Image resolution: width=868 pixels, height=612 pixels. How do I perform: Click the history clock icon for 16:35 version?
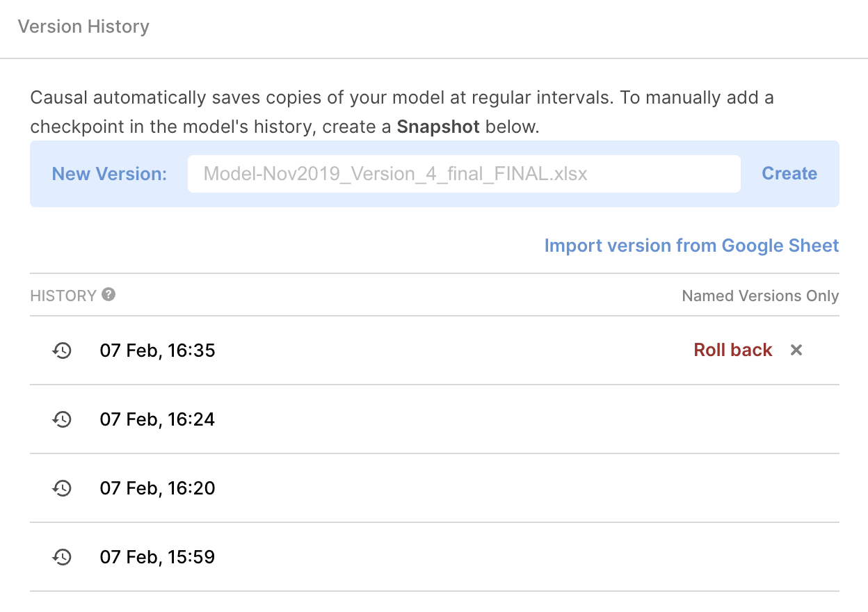click(63, 351)
